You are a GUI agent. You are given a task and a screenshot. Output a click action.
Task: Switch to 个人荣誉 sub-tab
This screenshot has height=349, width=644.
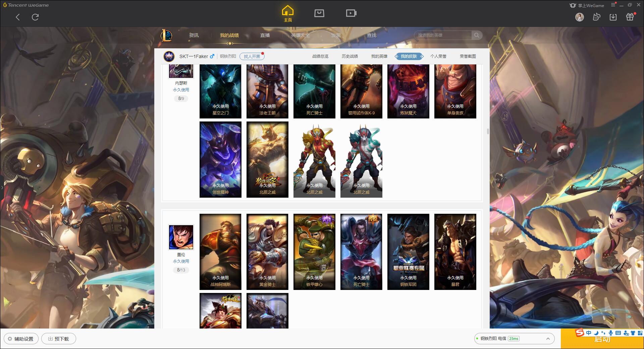point(438,56)
